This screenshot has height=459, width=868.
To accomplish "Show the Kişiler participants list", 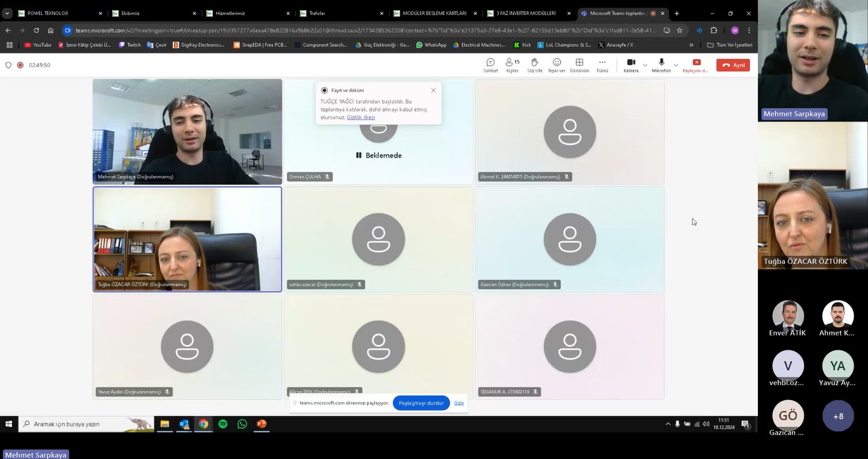I will 512,65.
